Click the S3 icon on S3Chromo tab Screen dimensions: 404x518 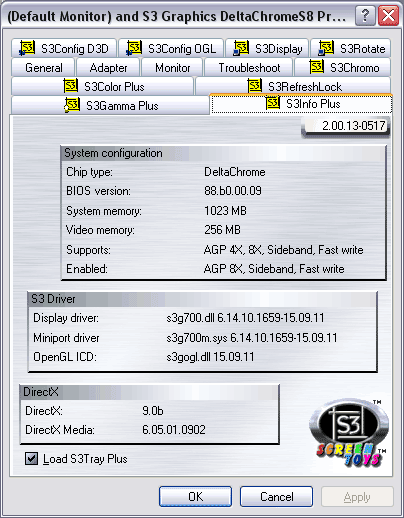317,67
